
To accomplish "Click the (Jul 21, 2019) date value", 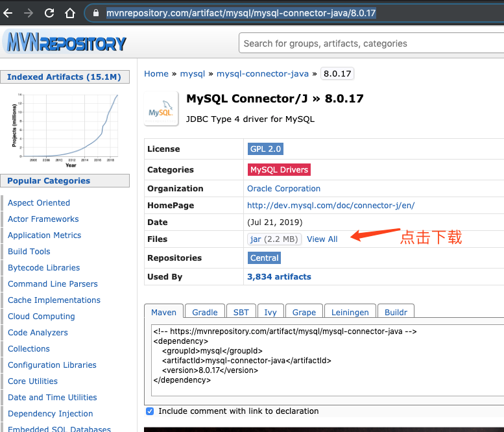I will click(274, 222).
